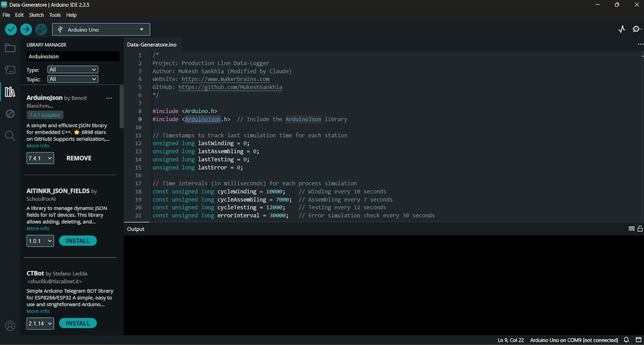Open the Arduino Uno board selector dropdown
Image resolution: width=644 pixels, height=345 pixels.
101,30
